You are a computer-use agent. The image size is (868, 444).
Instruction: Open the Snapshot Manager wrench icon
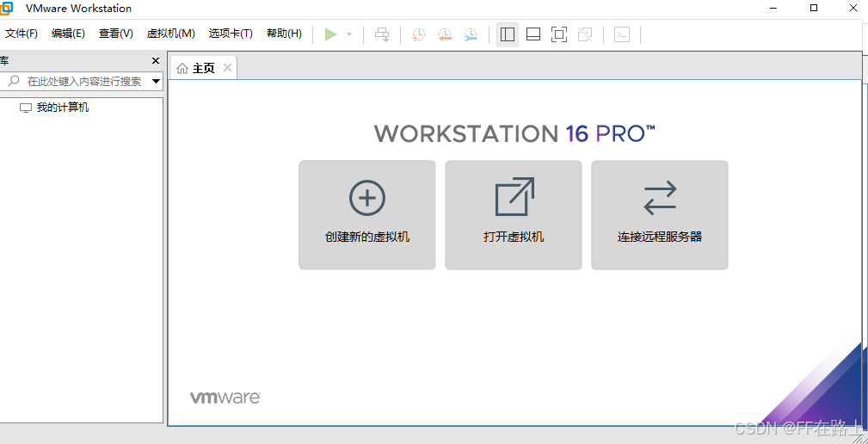pyautogui.click(x=471, y=34)
